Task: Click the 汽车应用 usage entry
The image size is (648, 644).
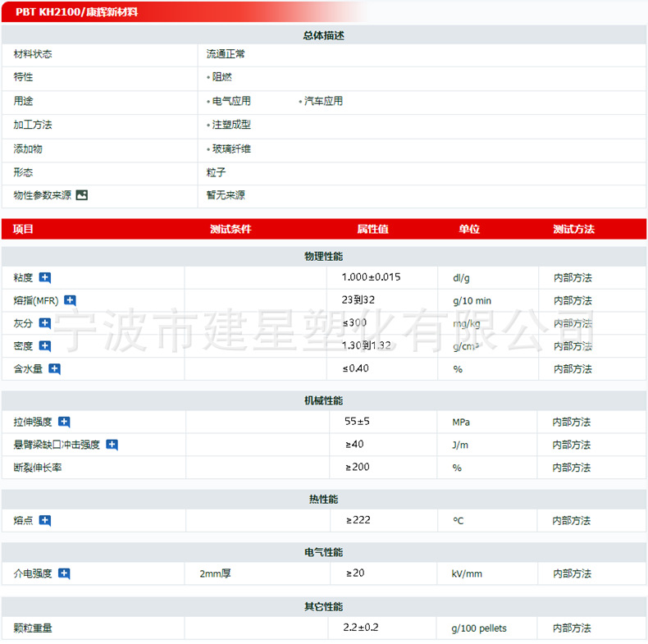Action: (x=323, y=101)
